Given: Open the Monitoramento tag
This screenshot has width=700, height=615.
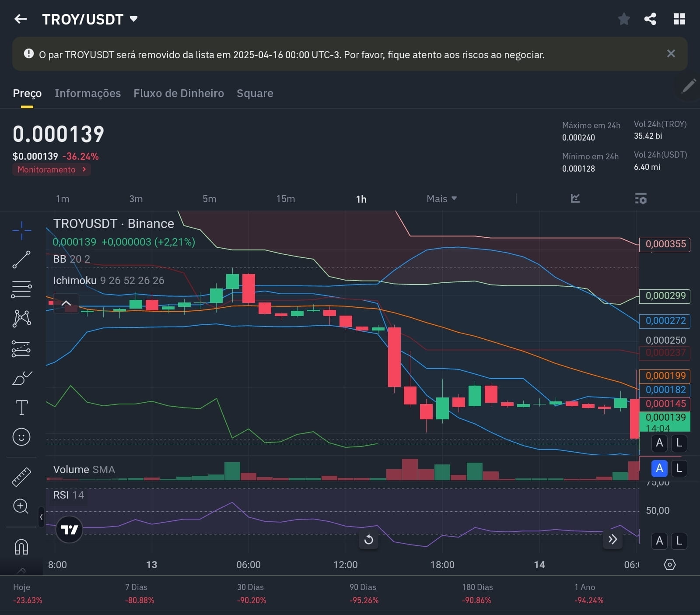Looking at the screenshot, I should pos(52,169).
